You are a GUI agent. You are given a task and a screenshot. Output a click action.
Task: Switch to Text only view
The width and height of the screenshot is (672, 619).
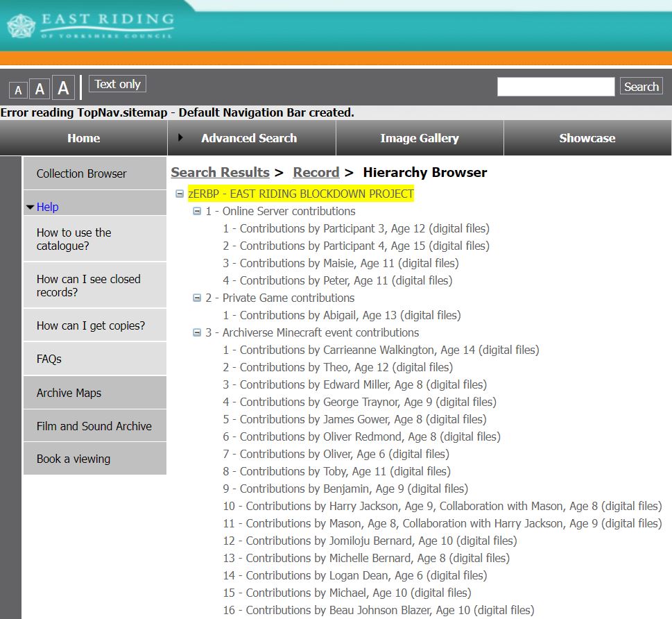pos(117,84)
